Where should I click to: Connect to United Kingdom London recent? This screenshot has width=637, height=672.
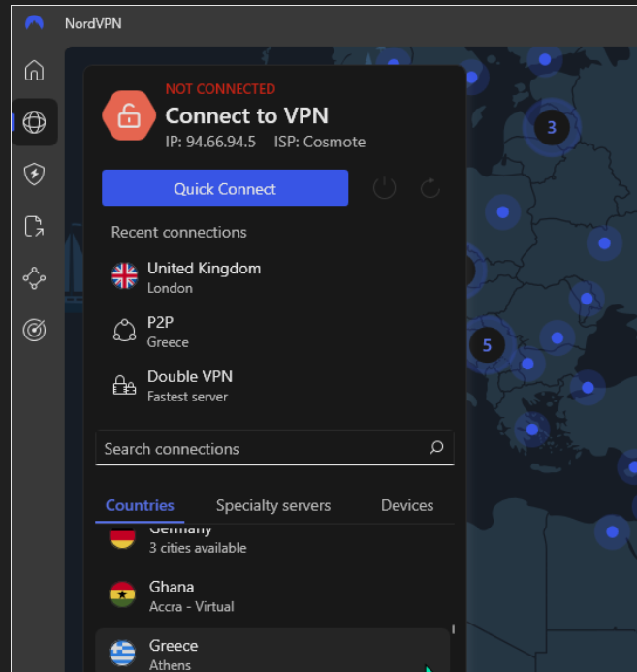click(x=274, y=277)
